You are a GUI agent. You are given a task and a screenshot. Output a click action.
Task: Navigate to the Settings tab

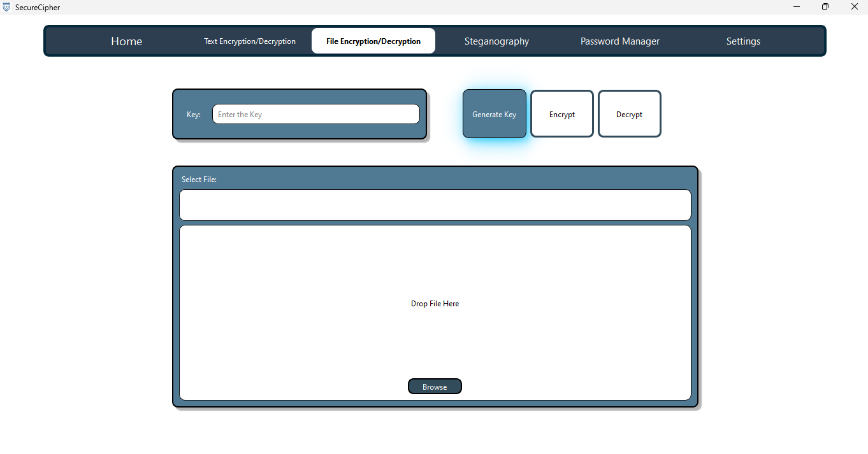pos(743,41)
